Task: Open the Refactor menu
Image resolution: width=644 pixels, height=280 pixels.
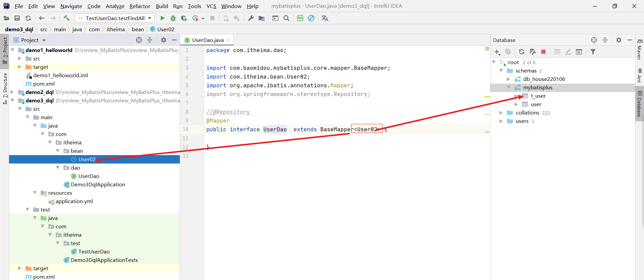Action: 140,6
